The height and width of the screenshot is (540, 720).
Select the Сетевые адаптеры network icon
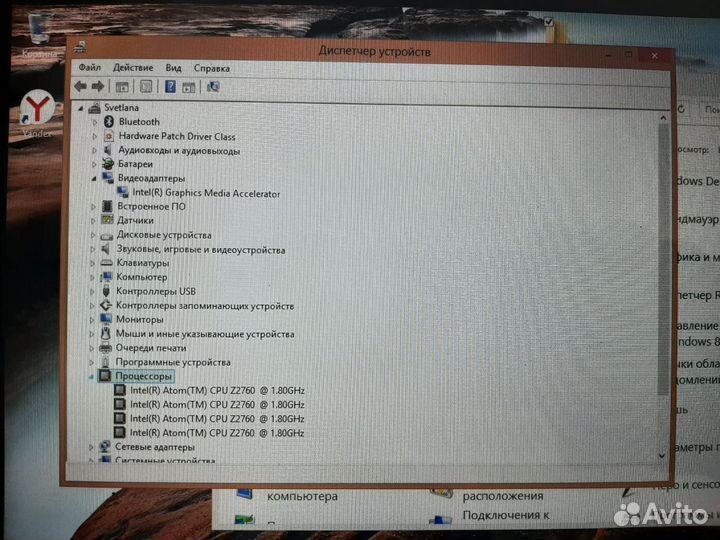point(105,446)
